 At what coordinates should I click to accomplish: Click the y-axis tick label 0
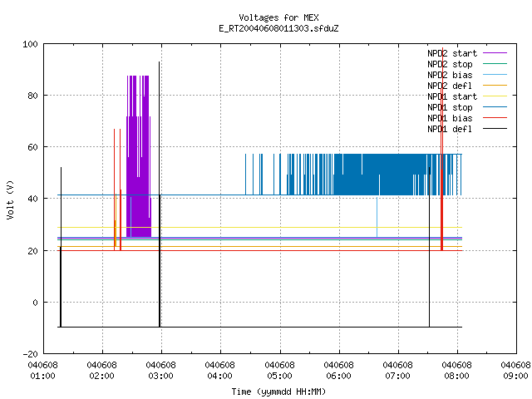tap(35, 303)
